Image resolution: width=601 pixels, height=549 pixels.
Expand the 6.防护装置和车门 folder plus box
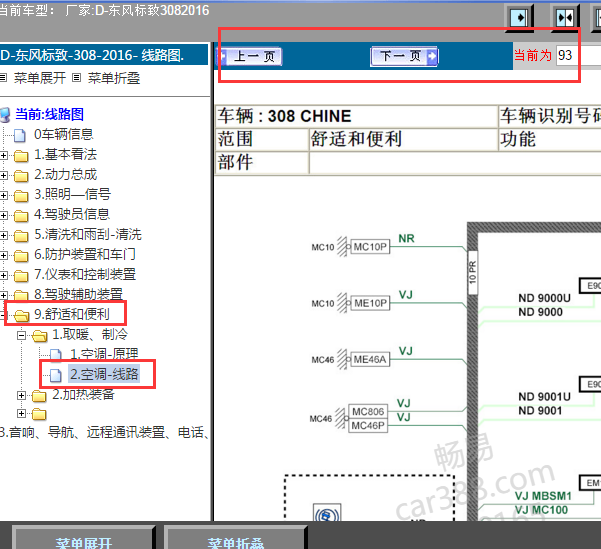tap(3, 255)
